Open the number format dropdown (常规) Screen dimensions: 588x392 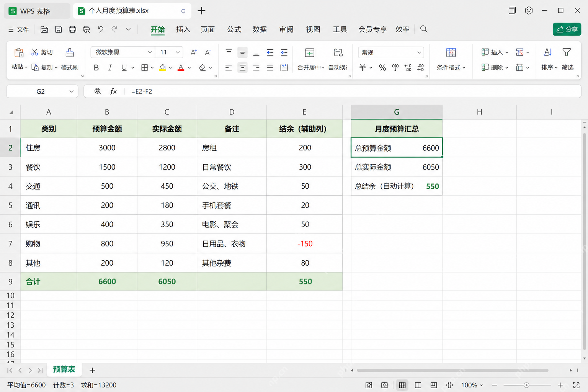(x=419, y=52)
